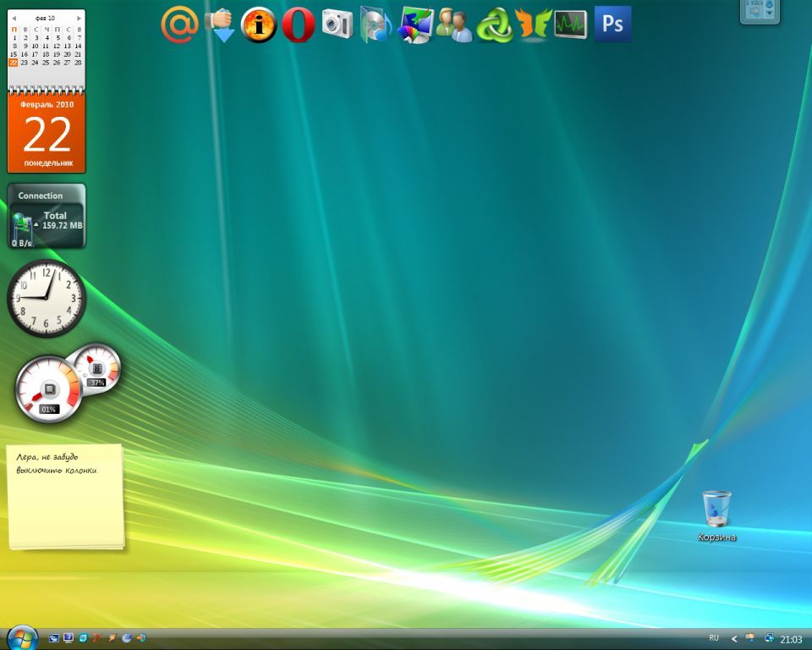Select day 28 in the calendar grid
Image resolution: width=812 pixels, height=650 pixels.
point(78,62)
